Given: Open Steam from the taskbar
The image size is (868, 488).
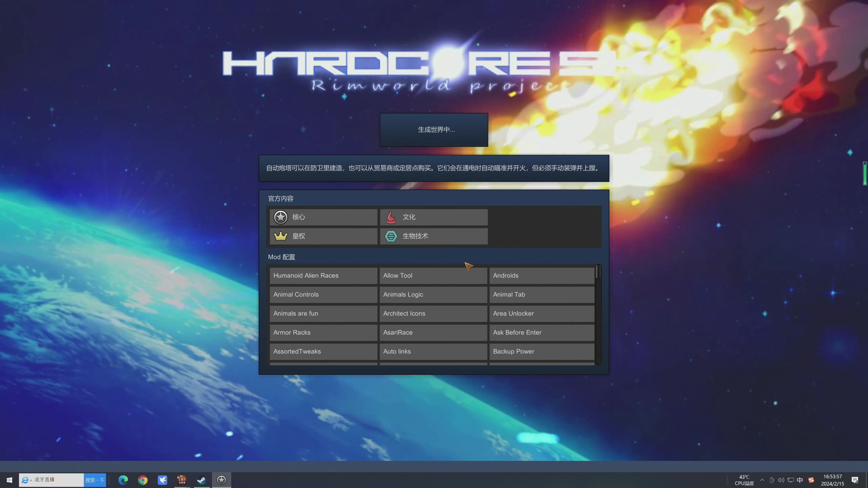Looking at the screenshot, I should pos(202,480).
